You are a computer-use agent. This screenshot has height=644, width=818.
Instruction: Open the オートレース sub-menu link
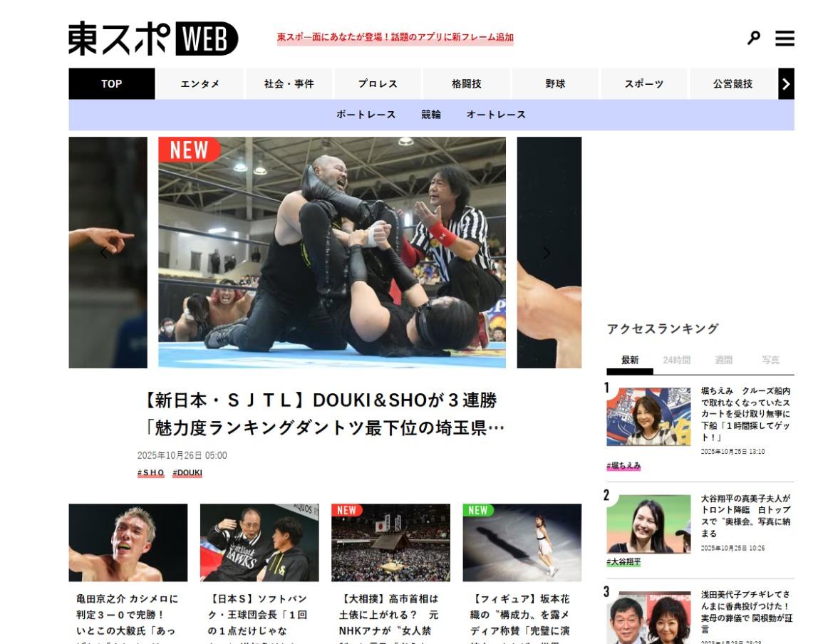pyautogui.click(x=496, y=115)
